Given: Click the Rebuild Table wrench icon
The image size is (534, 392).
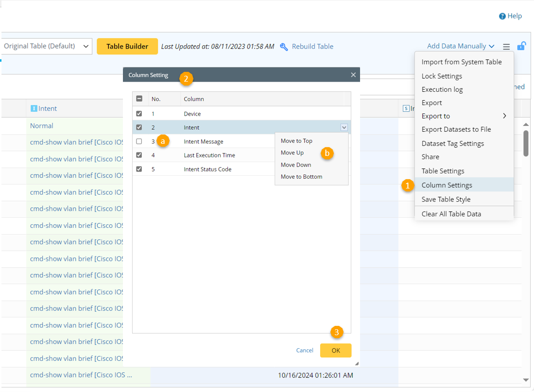Looking at the screenshot, I should (x=284, y=47).
